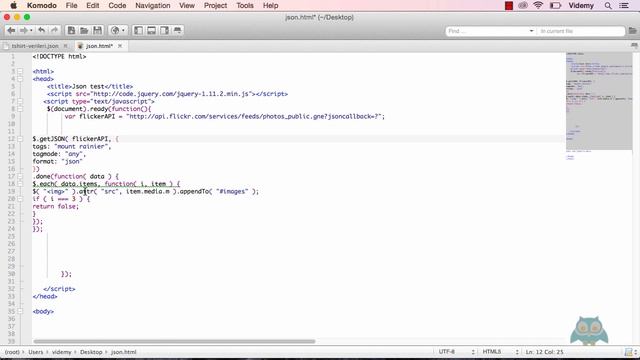
Task: Open the Find options dropdown arrow
Action: [531, 31]
